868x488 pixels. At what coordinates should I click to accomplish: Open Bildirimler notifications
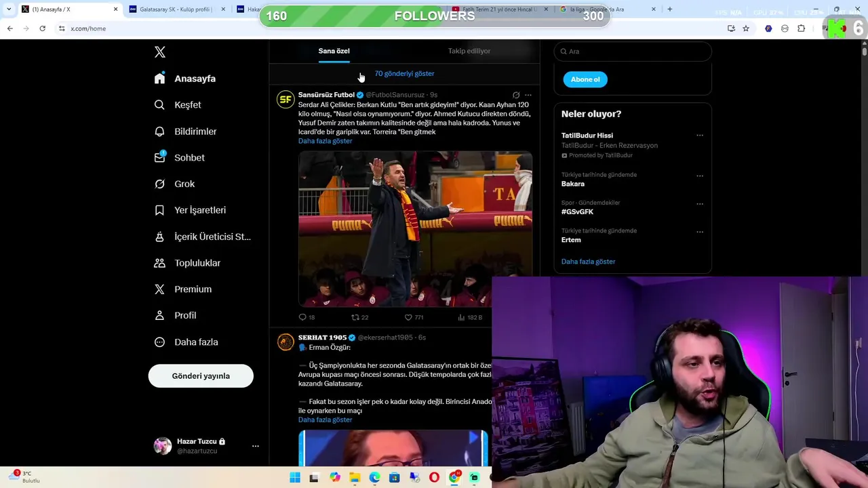click(x=185, y=131)
